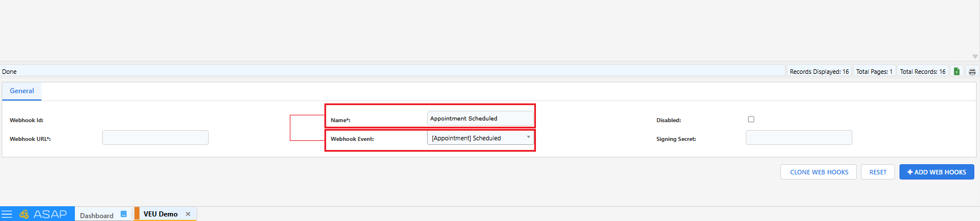Click the Webhook URL input field
This screenshot has height=221, width=980.
pos(155,137)
